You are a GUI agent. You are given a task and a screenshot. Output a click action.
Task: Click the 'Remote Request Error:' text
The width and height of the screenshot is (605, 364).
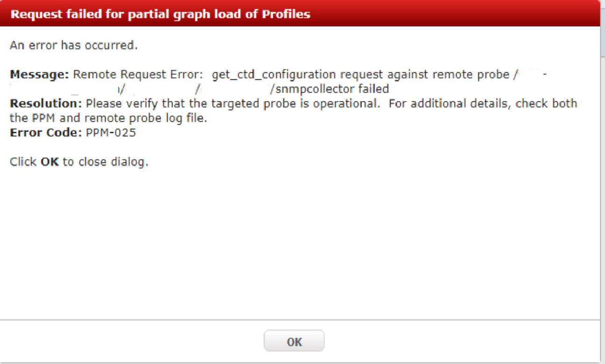point(138,74)
